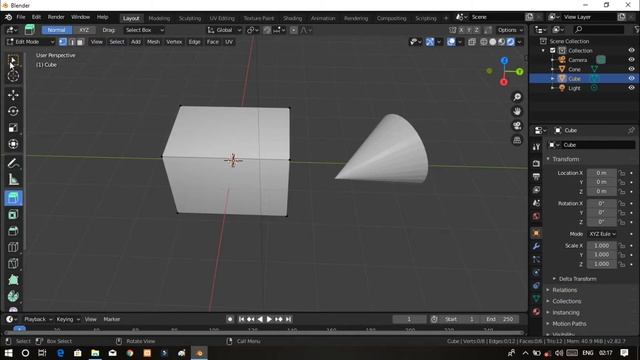Open the Vertex menu
This screenshot has height=360, width=640.
(174, 42)
